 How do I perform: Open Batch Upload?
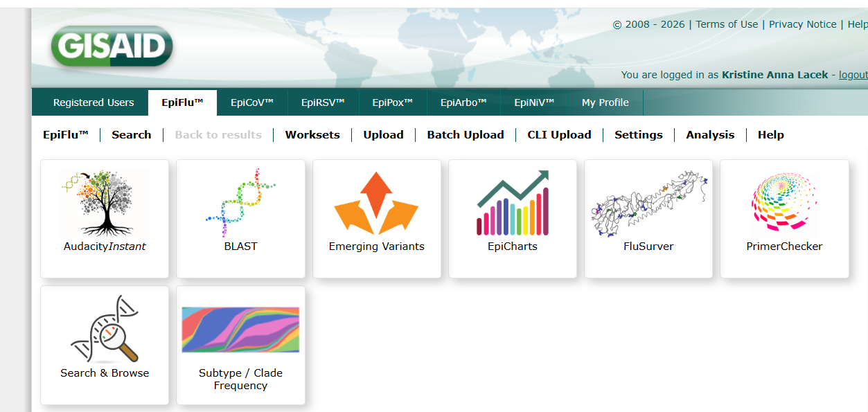click(x=466, y=134)
